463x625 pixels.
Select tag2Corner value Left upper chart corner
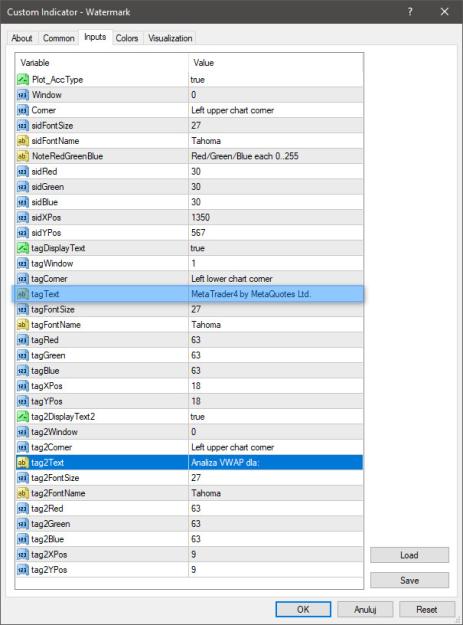[275, 447]
